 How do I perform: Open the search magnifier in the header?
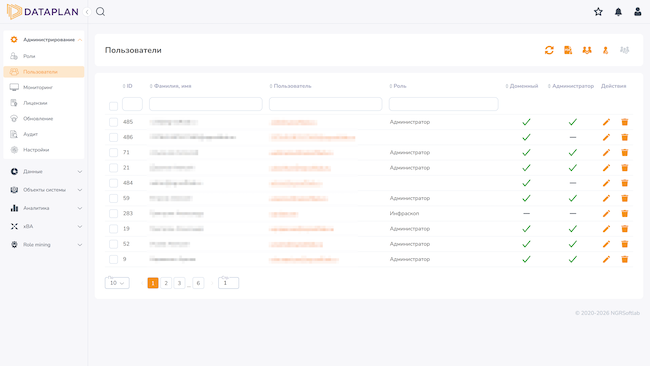tap(100, 12)
